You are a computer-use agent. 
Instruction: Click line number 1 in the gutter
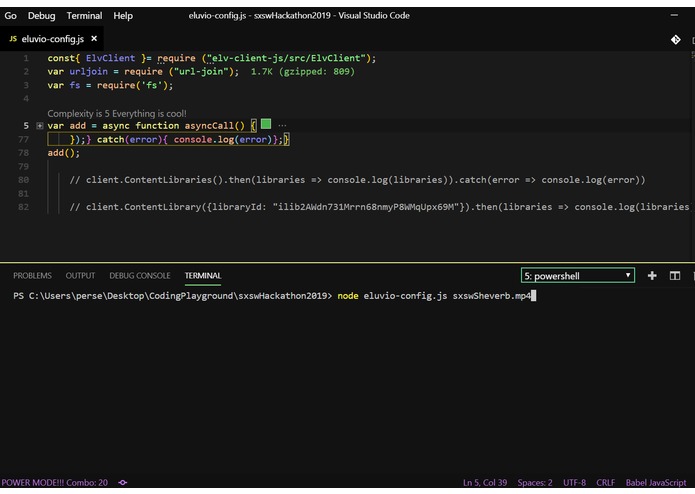[x=26, y=58]
